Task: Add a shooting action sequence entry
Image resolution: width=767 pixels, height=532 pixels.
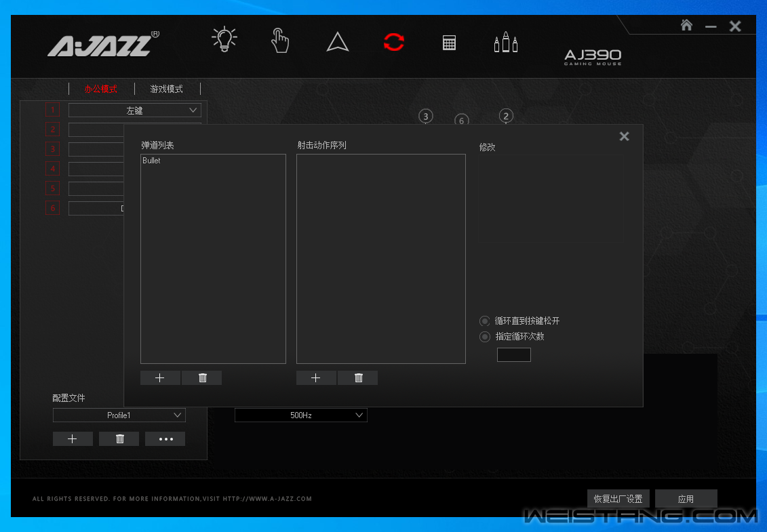Action: coord(316,378)
